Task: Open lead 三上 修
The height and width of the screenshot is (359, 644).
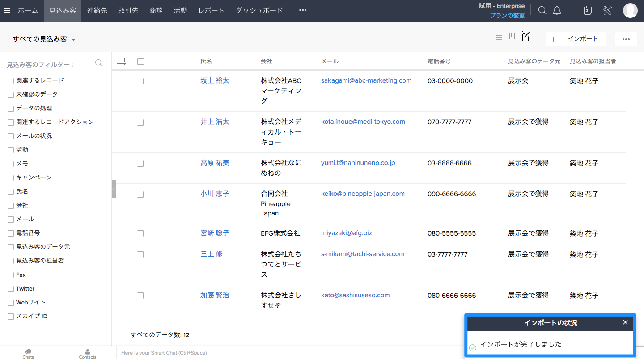Action: tap(212, 254)
